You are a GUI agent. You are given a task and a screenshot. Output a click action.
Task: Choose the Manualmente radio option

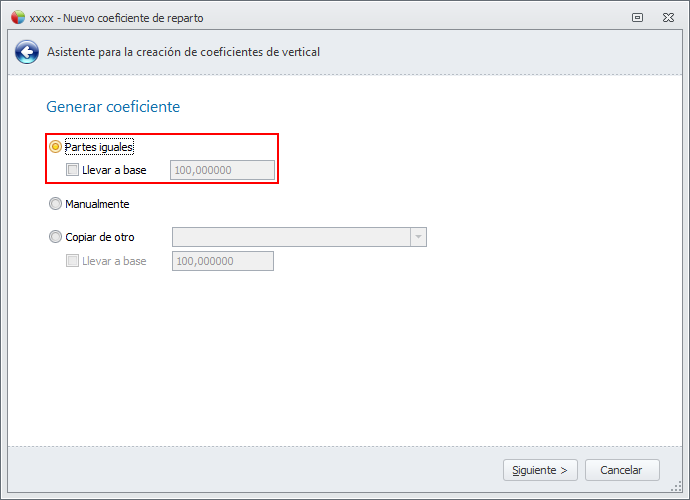coord(56,204)
